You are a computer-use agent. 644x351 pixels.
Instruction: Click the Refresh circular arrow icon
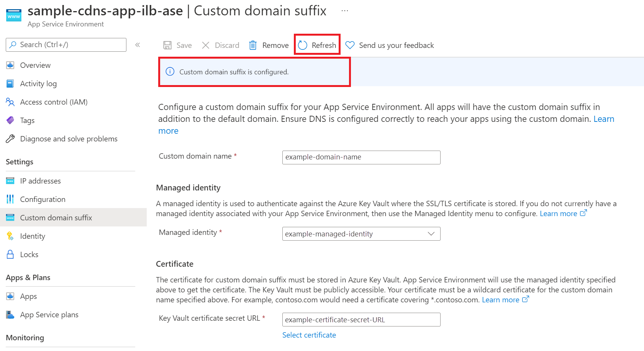(x=303, y=45)
